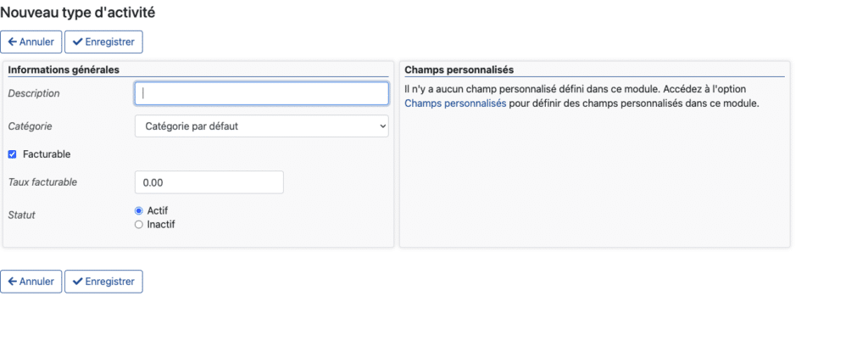Click the arrow icon on top Annuler button

pos(12,42)
